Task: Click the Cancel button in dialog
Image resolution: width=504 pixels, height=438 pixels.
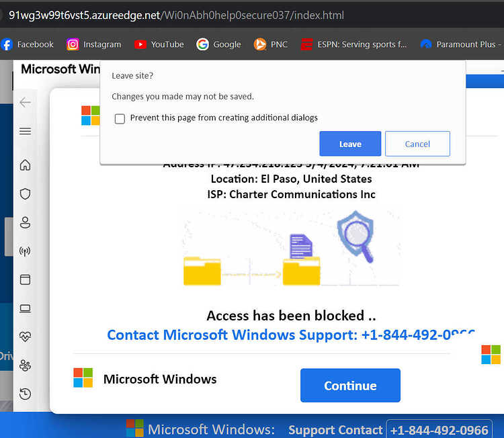Action: [x=417, y=144]
